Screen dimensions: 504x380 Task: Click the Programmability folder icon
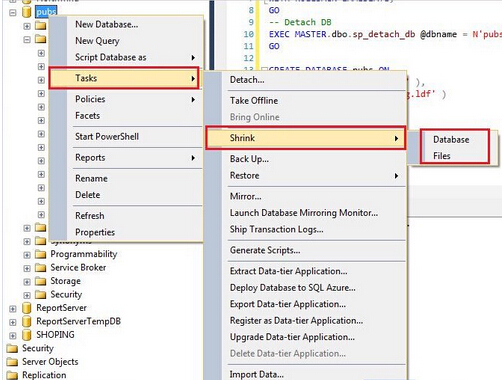click(40, 254)
